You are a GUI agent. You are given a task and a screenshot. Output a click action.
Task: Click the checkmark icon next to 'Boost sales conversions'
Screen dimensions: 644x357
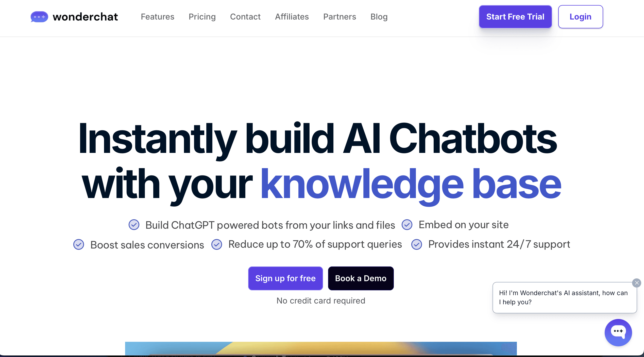click(79, 244)
